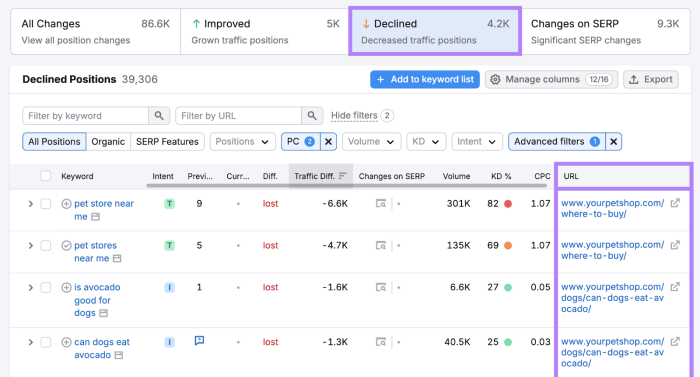Viewport: 700px width, 377px height.
Task: Focus the Filter by URL field
Action: coord(239,116)
